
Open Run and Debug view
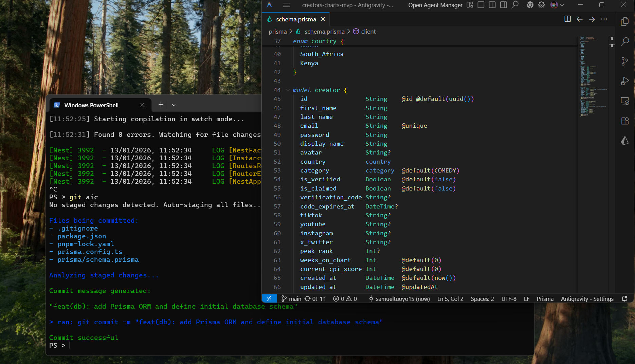625,81
